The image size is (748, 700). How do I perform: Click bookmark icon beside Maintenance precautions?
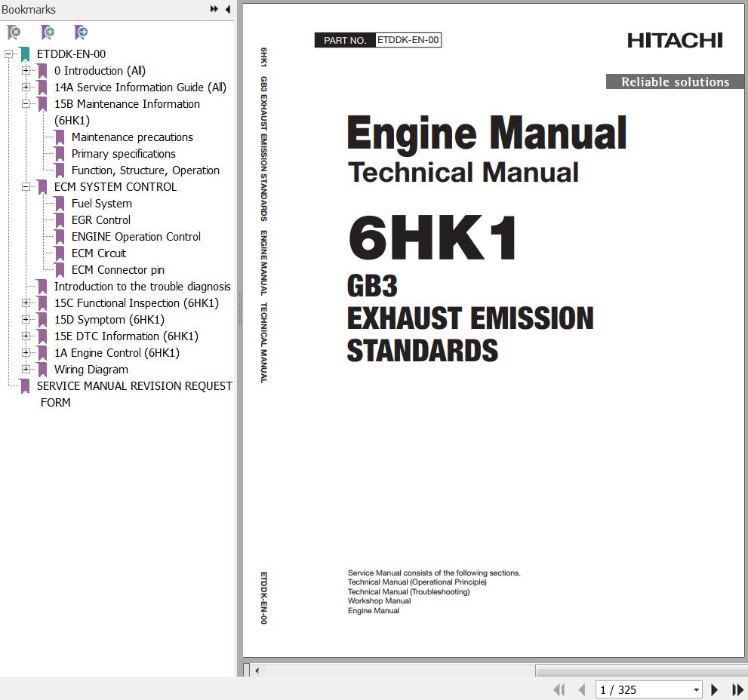[60, 137]
